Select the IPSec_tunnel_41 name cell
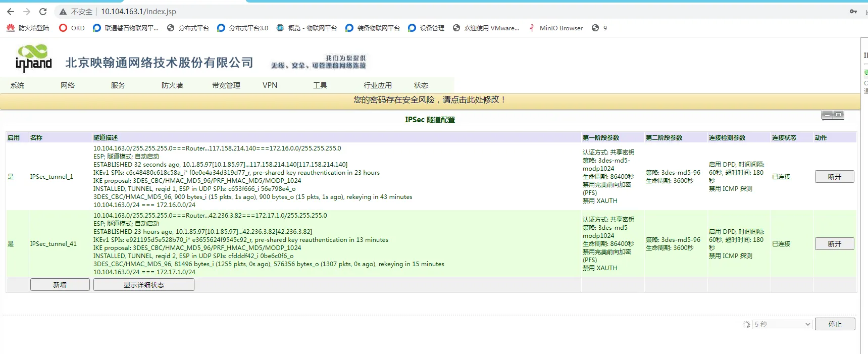 click(54, 244)
